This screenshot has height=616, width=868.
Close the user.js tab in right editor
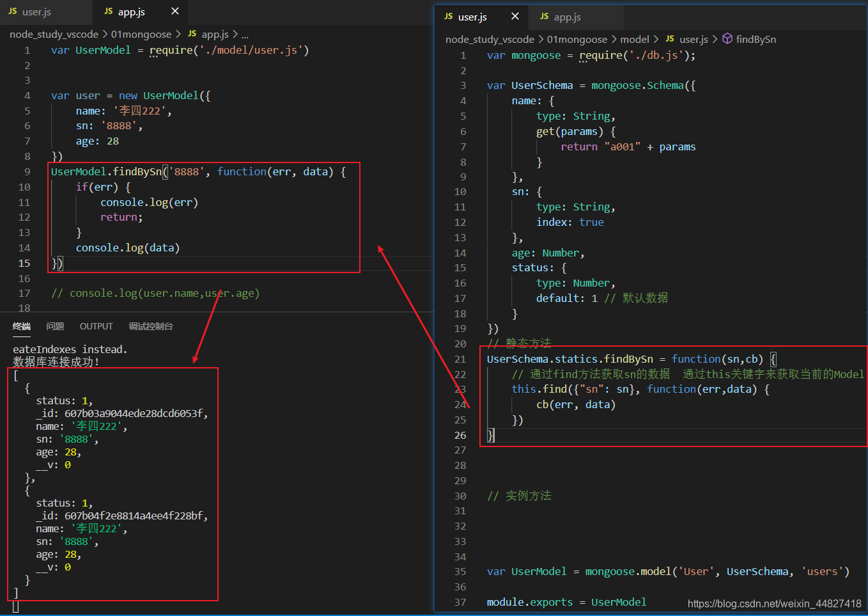pyautogui.click(x=515, y=17)
